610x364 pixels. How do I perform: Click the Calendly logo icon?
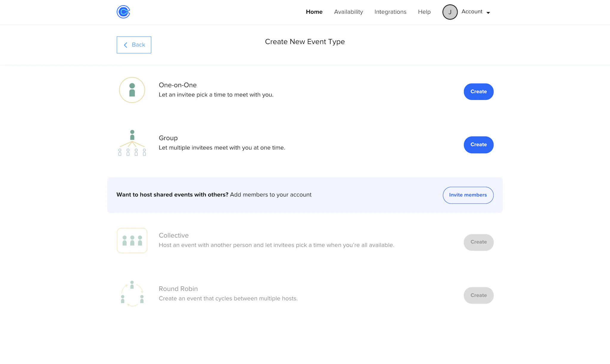pyautogui.click(x=123, y=12)
